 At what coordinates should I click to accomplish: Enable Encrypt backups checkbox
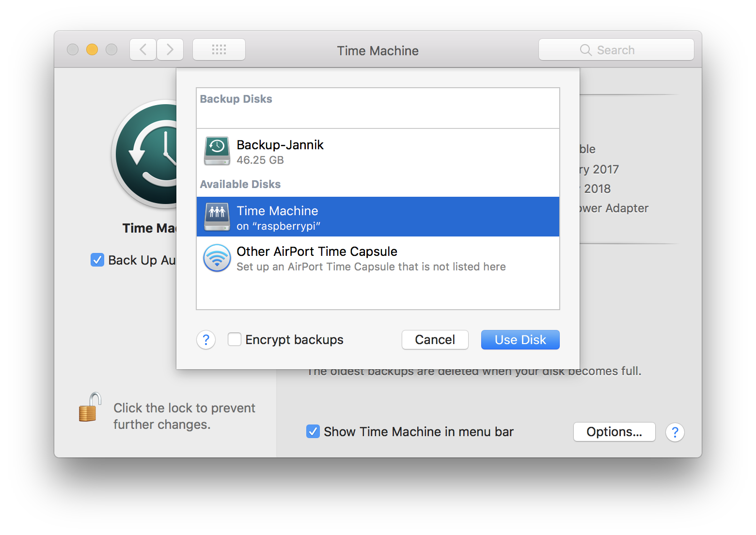point(235,339)
